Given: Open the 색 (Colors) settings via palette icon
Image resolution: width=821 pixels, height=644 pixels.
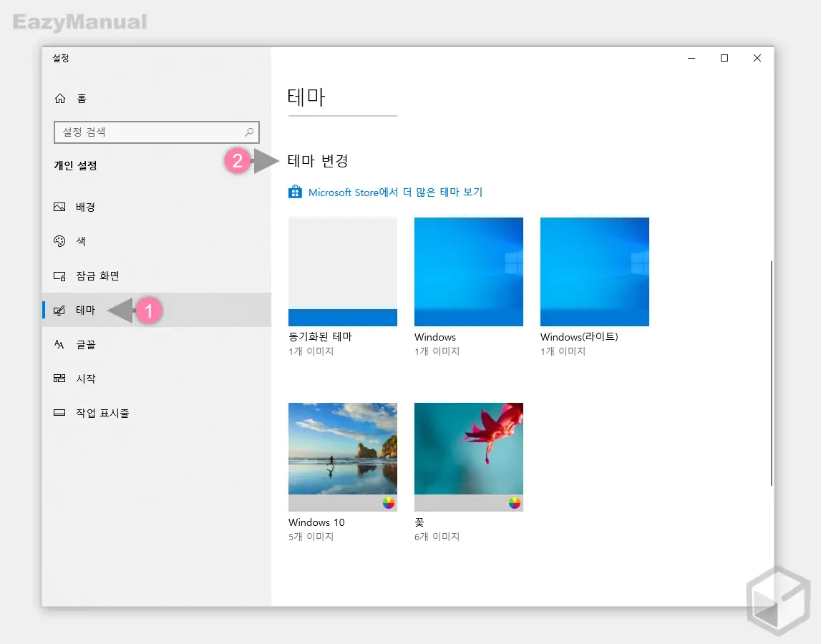Looking at the screenshot, I should [x=59, y=241].
